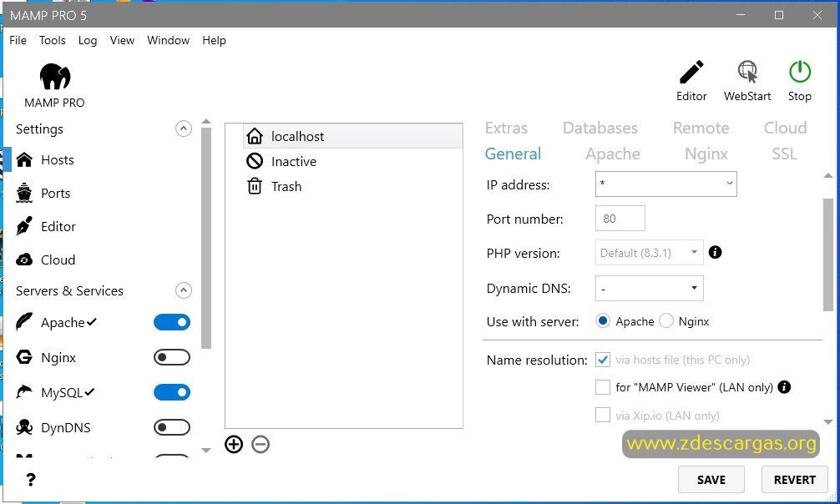Open help via the question mark icon
This screenshot has width=840, height=504.
point(31,479)
